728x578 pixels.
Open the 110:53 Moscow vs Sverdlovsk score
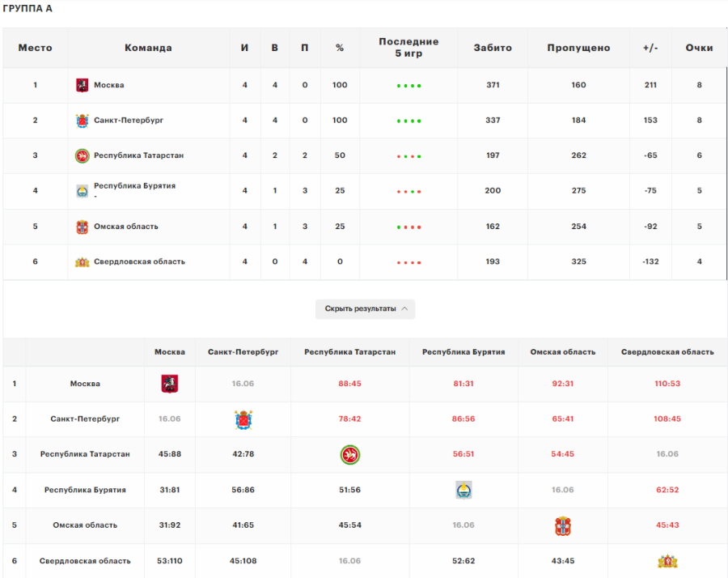[x=667, y=384]
